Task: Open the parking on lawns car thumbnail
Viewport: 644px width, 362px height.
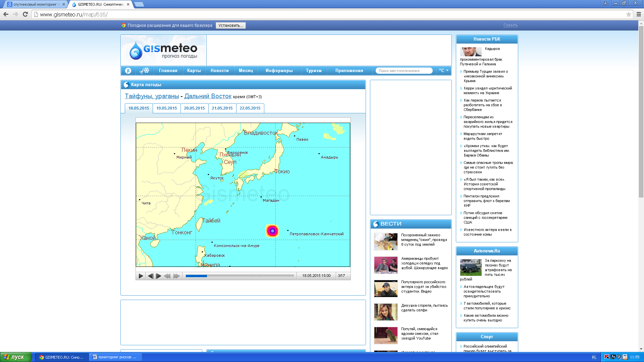Action: click(471, 267)
